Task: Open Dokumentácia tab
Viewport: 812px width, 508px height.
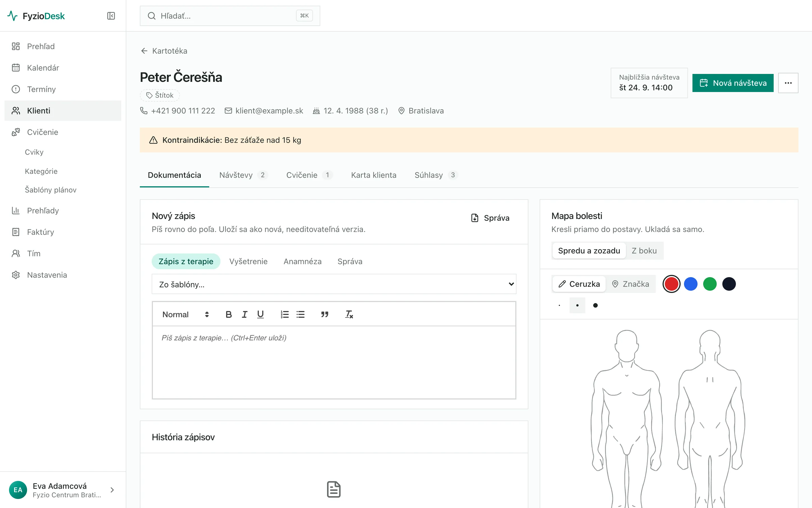Action: pyautogui.click(x=174, y=175)
